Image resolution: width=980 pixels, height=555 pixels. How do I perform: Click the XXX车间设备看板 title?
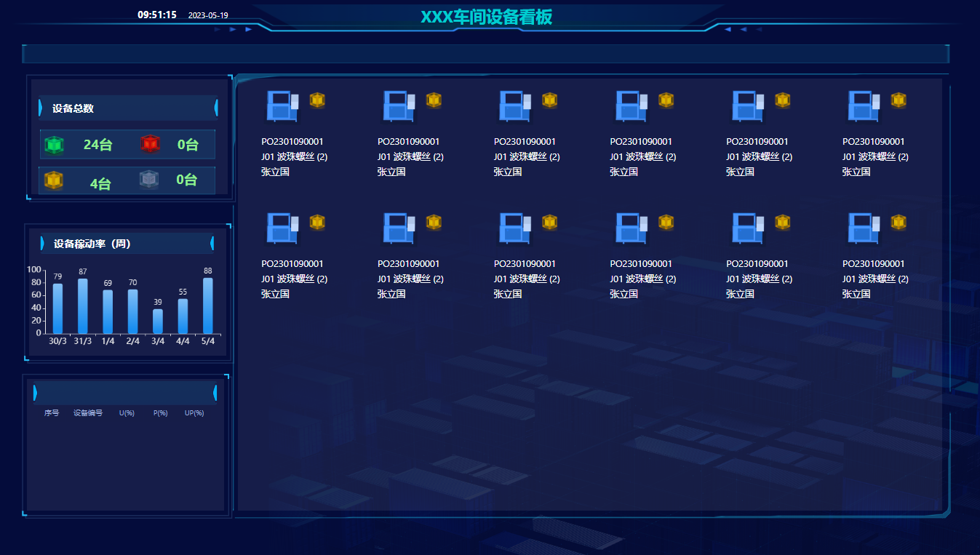pyautogui.click(x=487, y=17)
